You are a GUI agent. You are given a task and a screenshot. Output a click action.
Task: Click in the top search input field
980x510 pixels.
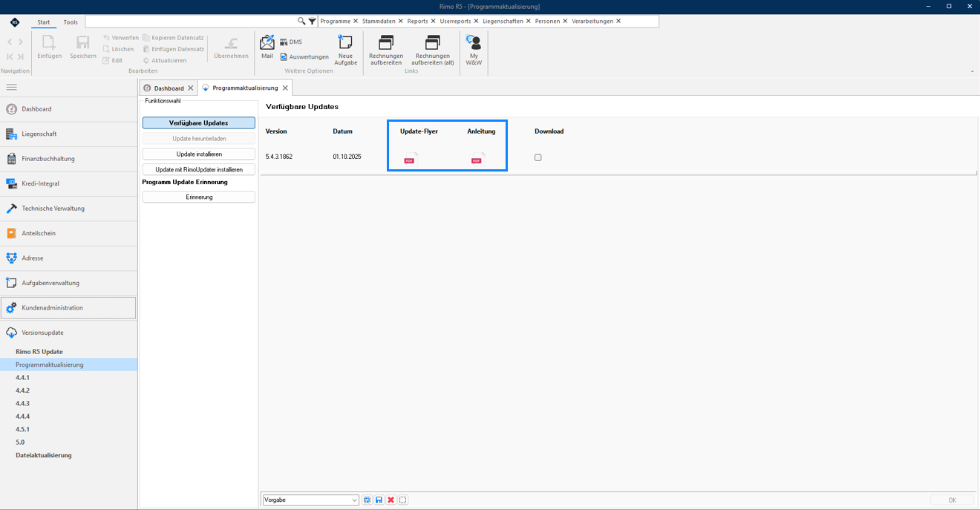coord(191,22)
